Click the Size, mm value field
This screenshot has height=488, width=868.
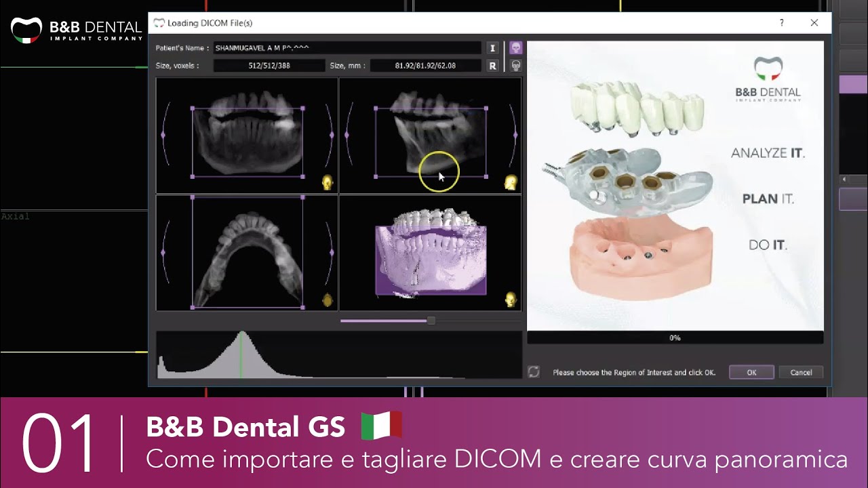click(x=425, y=66)
